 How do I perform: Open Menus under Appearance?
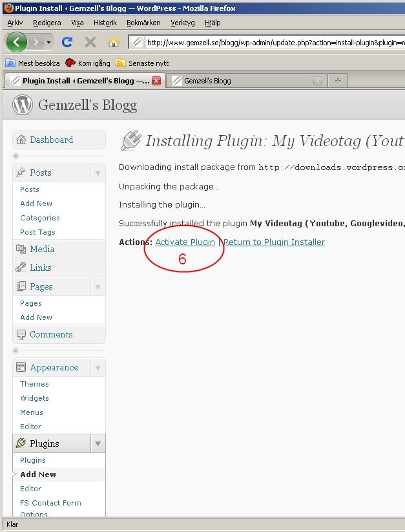pos(32,412)
